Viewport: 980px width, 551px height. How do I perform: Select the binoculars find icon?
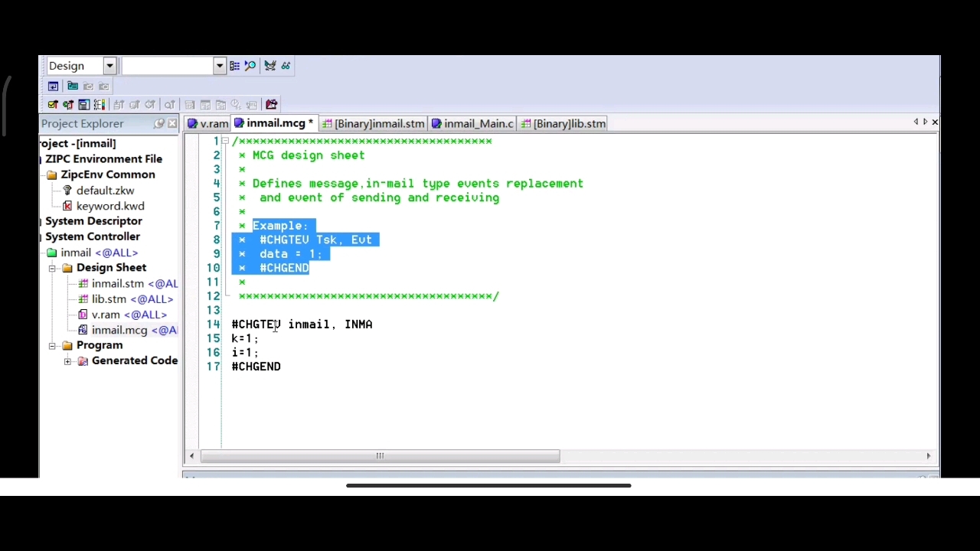286,66
